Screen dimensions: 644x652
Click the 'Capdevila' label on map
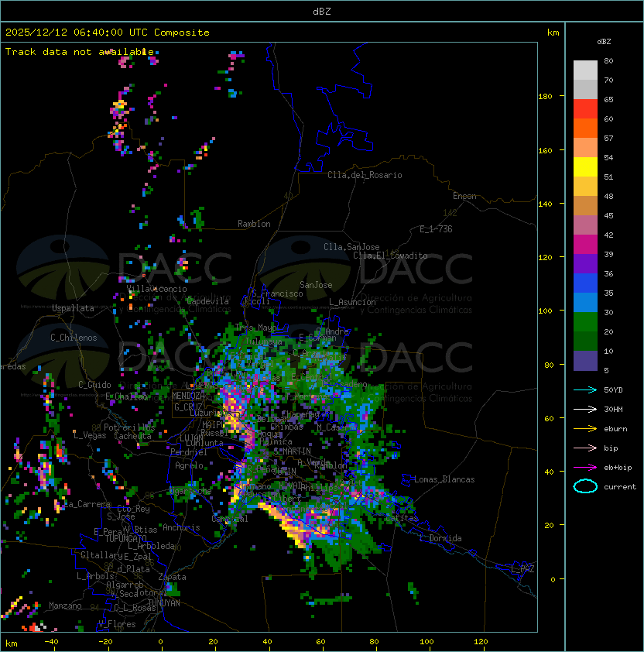(208, 301)
